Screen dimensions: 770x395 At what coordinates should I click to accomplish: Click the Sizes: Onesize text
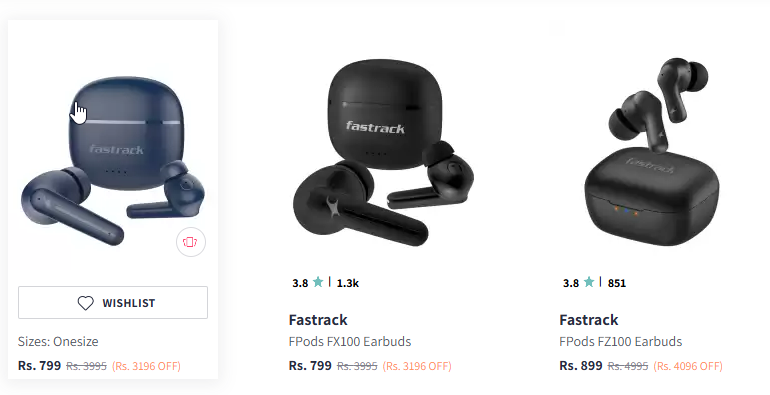(58, 341)
